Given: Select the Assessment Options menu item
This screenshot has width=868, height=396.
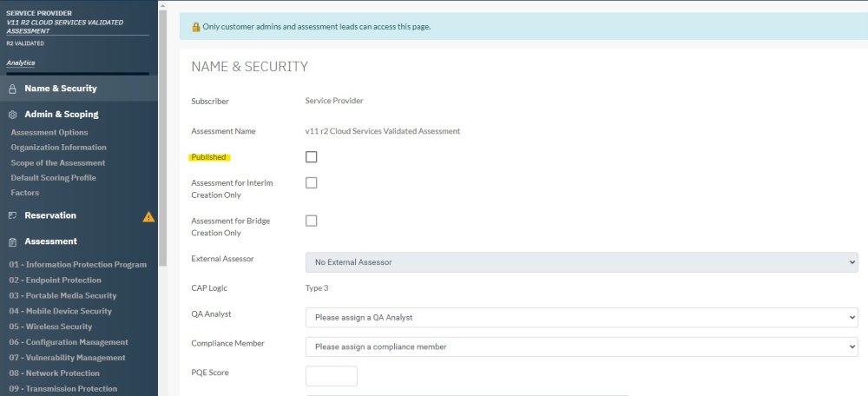Looking at the screenshot, I should click(x=49, y=133).
